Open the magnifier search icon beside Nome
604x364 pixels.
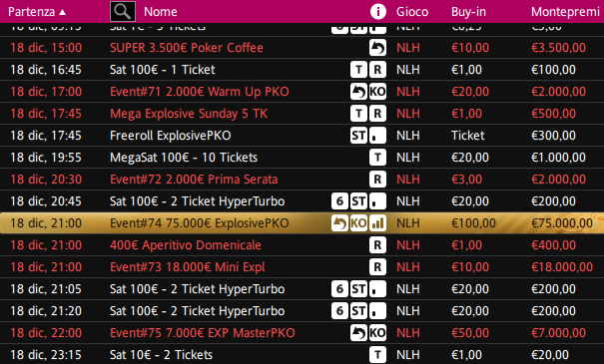[x=123, y=12]
